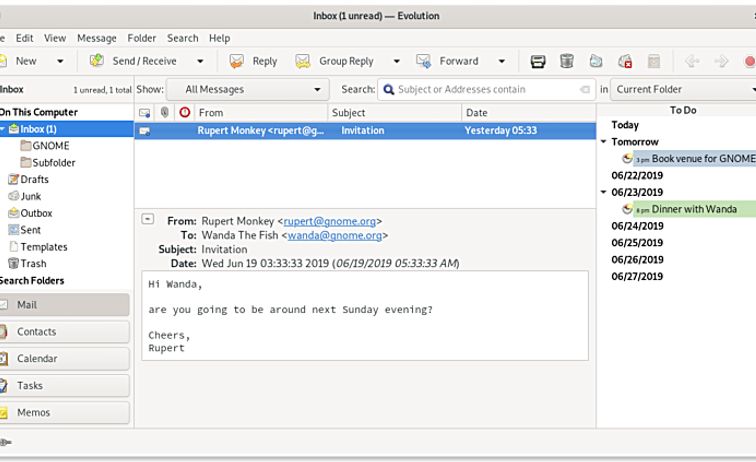Open the Folder menu
This screenshot has height=462, width=756.
click(x=142, y=38)
